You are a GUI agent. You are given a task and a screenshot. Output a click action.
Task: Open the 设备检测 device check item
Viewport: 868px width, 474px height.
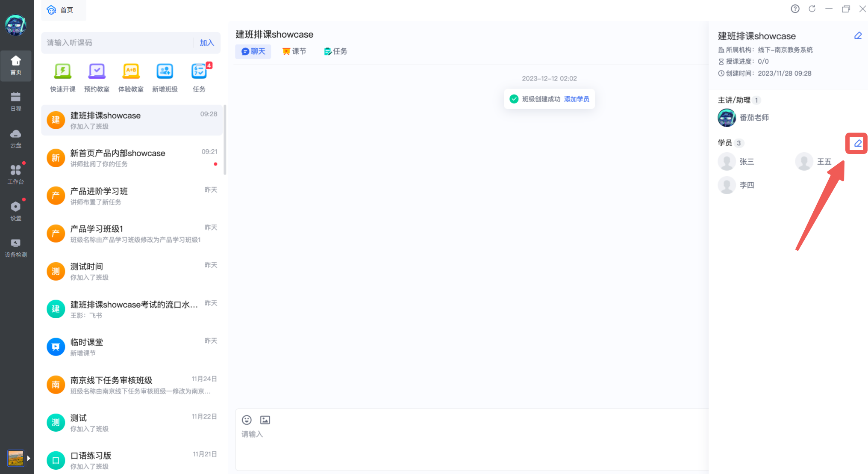point(16,248)
